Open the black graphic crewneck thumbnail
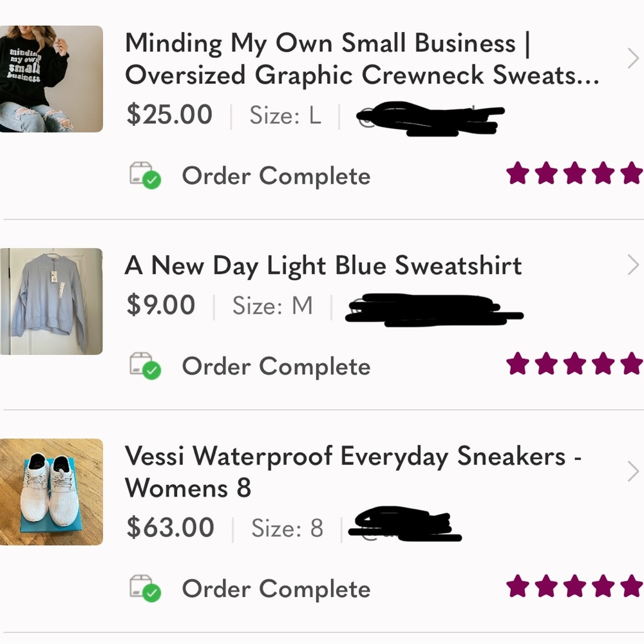 (x=50, y=79)
